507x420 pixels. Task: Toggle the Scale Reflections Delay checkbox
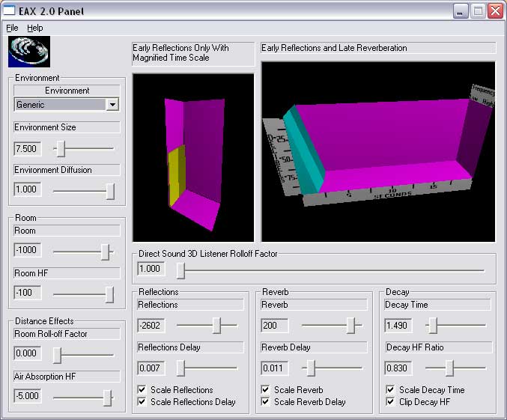[142, 401]
